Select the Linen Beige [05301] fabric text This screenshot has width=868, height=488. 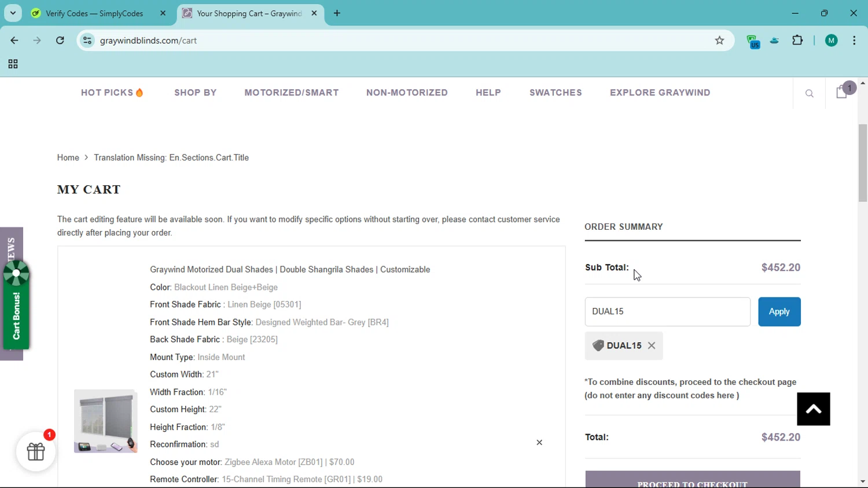point(264,304)
